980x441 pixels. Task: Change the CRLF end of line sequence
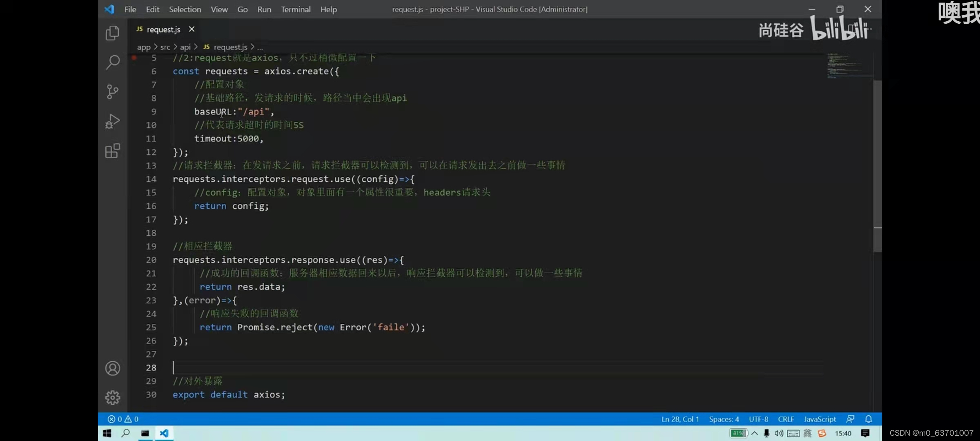[786, 419]
